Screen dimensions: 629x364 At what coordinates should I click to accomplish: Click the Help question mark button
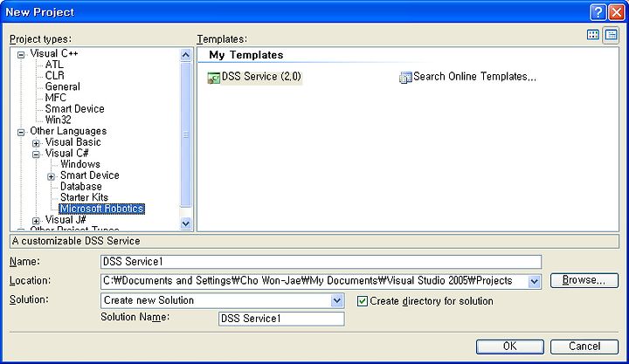tap(598, 12)
